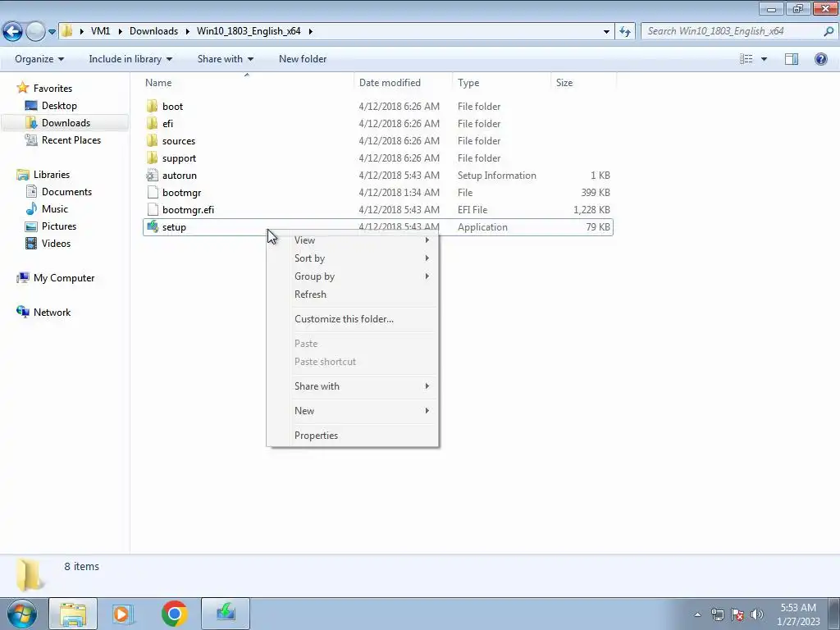
Task: Click the magnifier search icon
Action: (829, 31)
